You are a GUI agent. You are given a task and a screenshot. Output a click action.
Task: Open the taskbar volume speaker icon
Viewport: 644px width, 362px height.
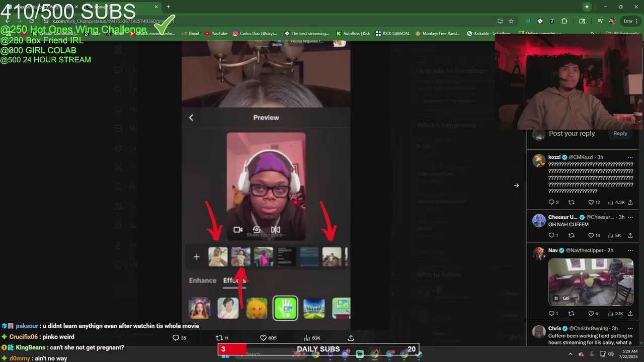[x=611, y=354]
